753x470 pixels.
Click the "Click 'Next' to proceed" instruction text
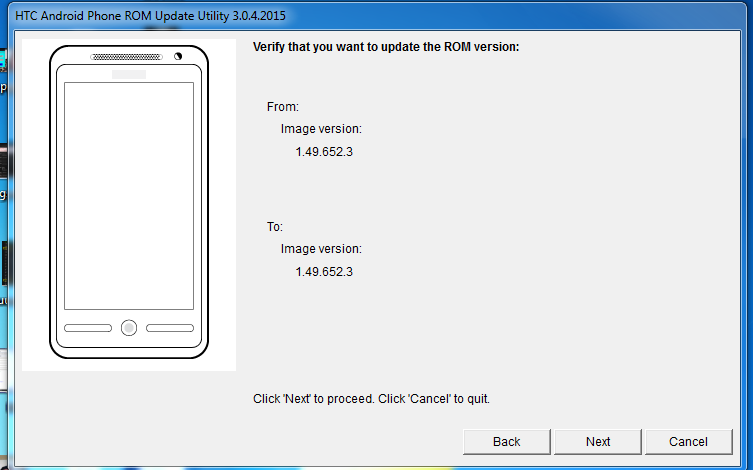point(371,399)
